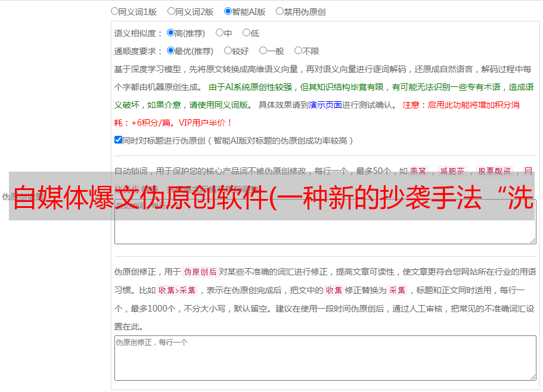
Task: Click the 减肥茶 example tag
Action: point(452,171)
